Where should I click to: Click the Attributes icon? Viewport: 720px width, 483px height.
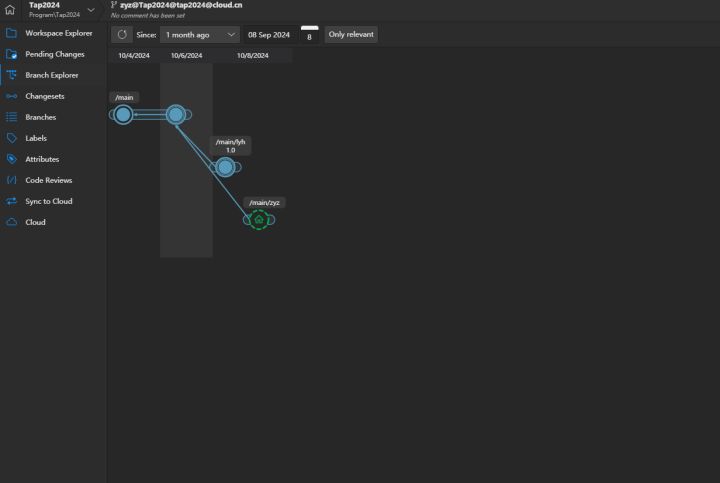[x=11, y=159]
